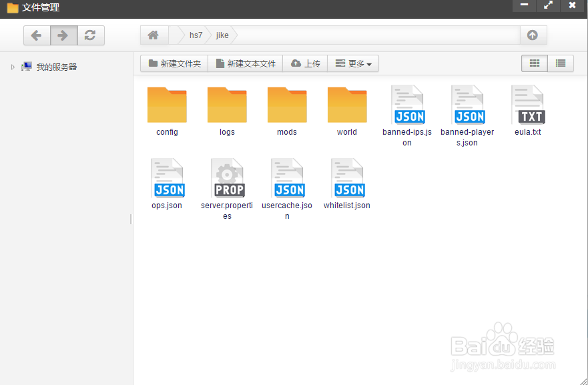Click the 'eula.txt' file name label
This screenshot has width=588, height=385.
tap(528, 132)
